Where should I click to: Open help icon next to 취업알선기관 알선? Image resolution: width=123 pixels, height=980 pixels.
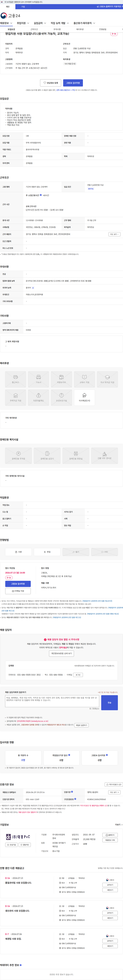pyautogui.click(x=69, y=755)
